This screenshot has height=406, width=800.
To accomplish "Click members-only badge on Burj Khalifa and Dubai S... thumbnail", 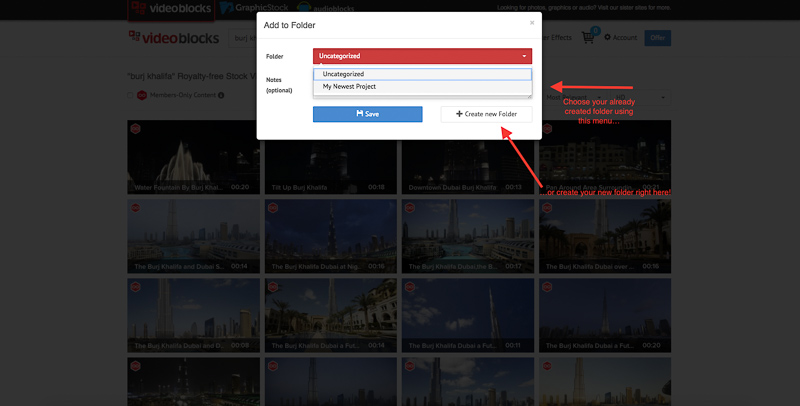I will 136,208.
